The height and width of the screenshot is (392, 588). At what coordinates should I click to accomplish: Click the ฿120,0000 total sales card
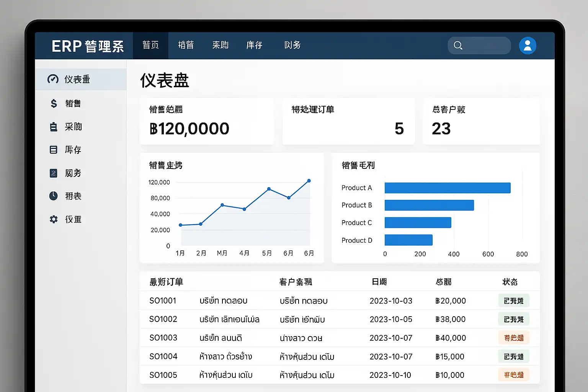click(x=207, y=121)
